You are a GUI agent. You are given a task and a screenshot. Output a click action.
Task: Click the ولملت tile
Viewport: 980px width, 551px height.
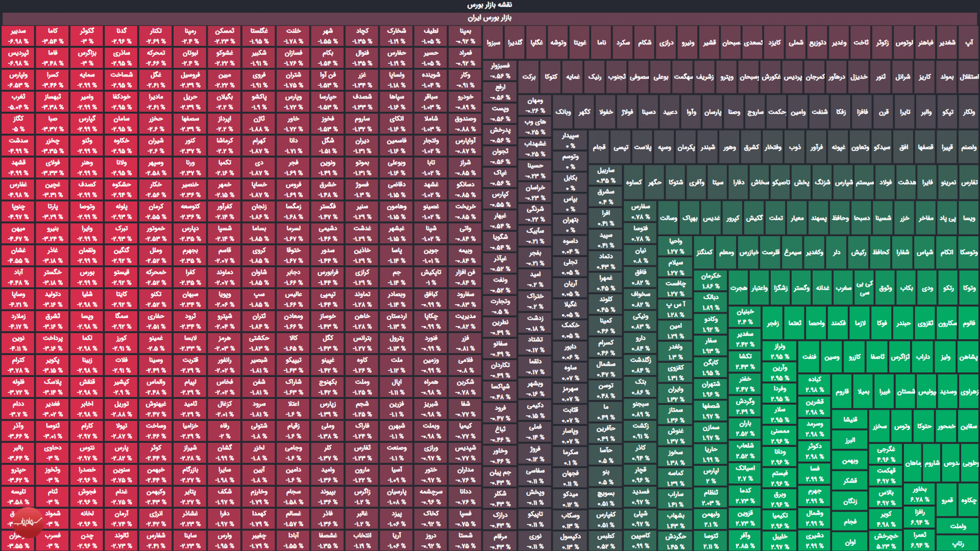(958, 526)
